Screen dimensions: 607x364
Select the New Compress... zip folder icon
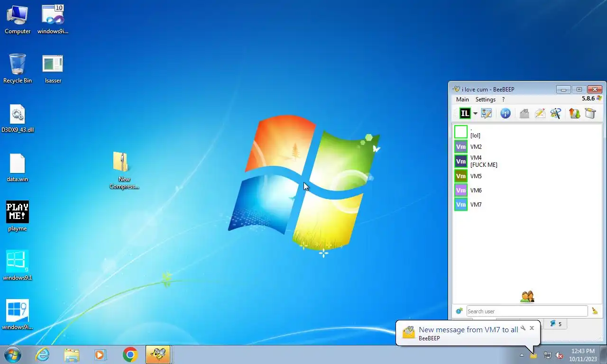124,170
